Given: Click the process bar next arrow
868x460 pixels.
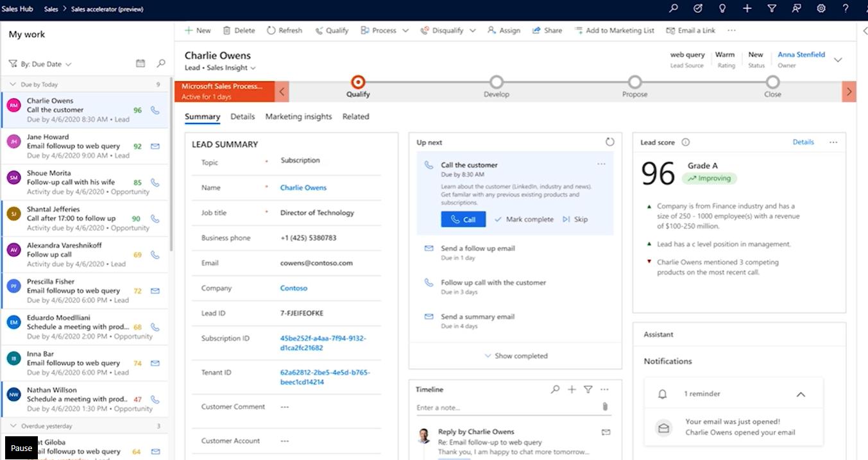Looking at the screenshot, I should (849, 92).
